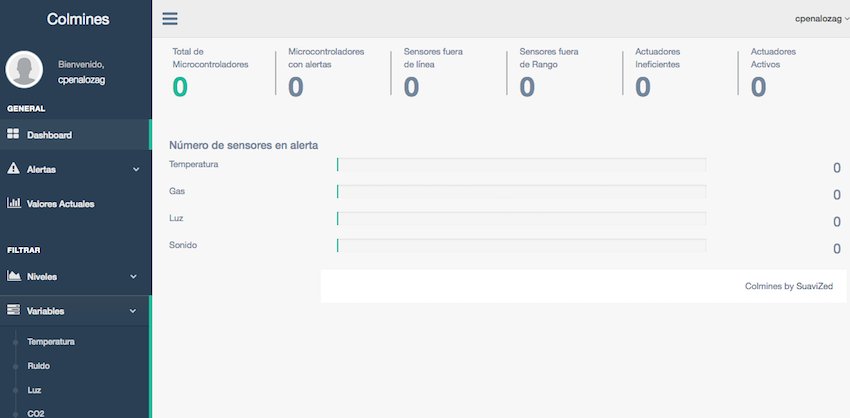Click the Sensores fuera de Rango stat
This screenshot has height=418, width=850.
[549, 73]
